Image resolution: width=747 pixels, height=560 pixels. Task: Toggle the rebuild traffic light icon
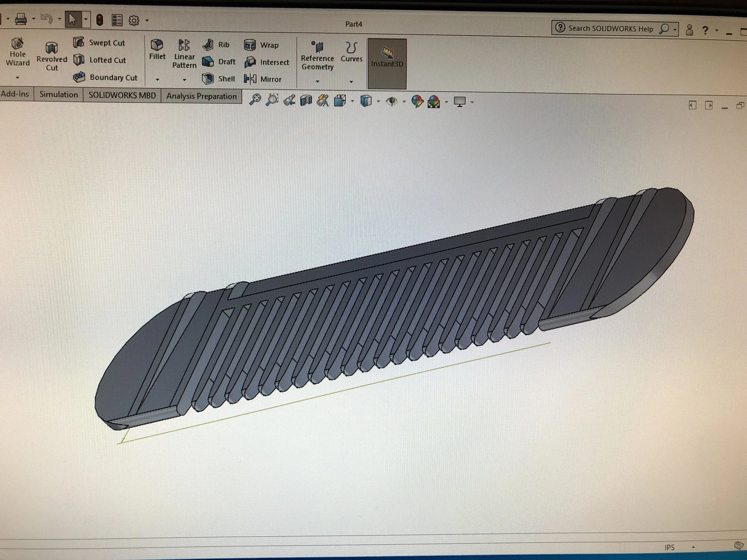[99, 20]
